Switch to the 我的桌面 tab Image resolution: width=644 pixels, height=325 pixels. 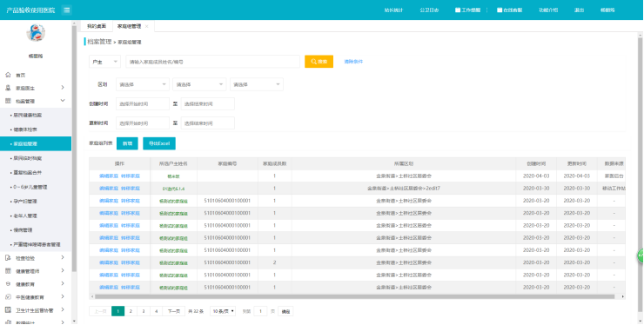pos(97,26)
